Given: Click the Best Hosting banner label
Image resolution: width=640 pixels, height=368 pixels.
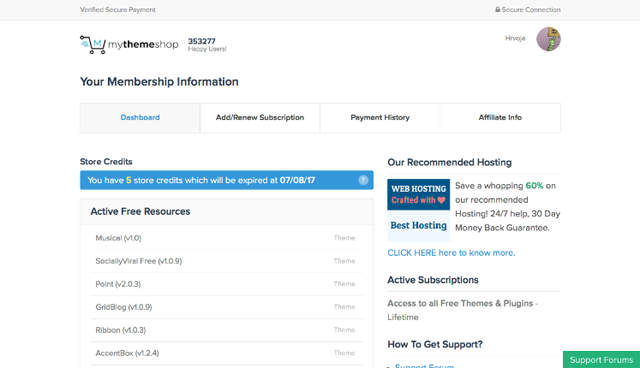Looking at the screenshot, I should coord(418,226).
